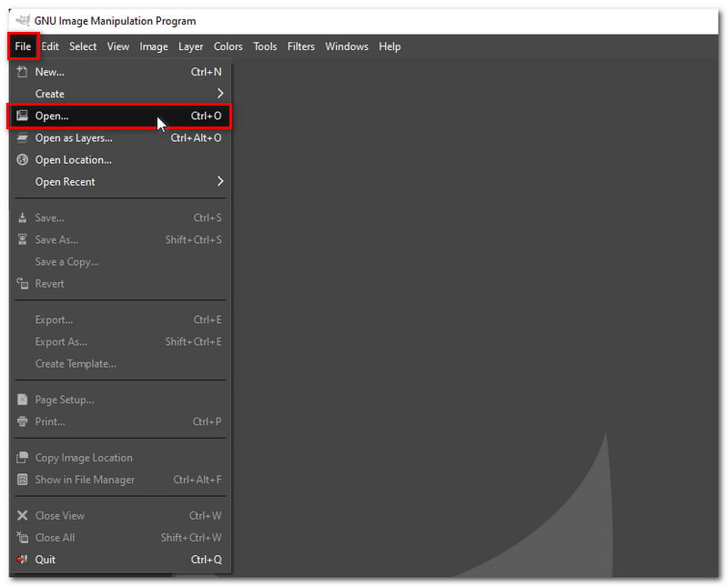
Task: Choose Close View menu entry
Action: 120,515
